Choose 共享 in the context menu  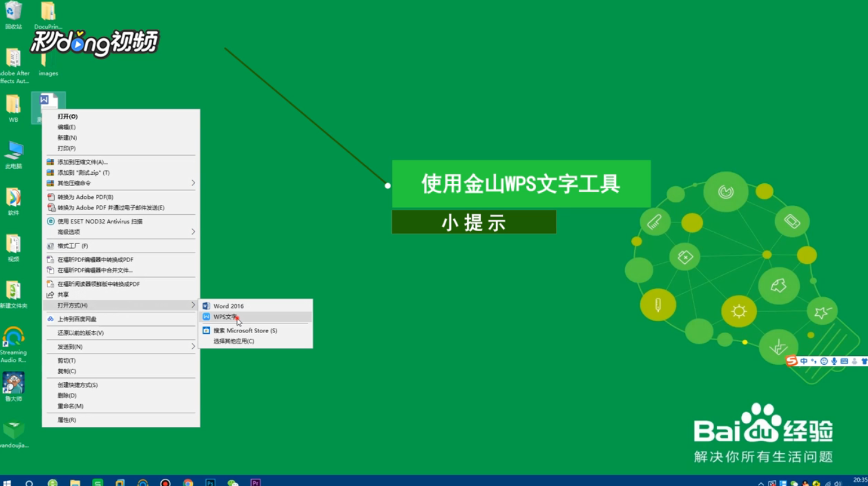click(121, 295)
